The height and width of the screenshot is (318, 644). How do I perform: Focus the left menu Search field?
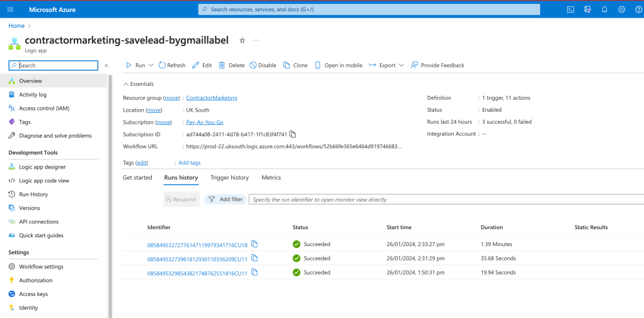click(54, 66)
